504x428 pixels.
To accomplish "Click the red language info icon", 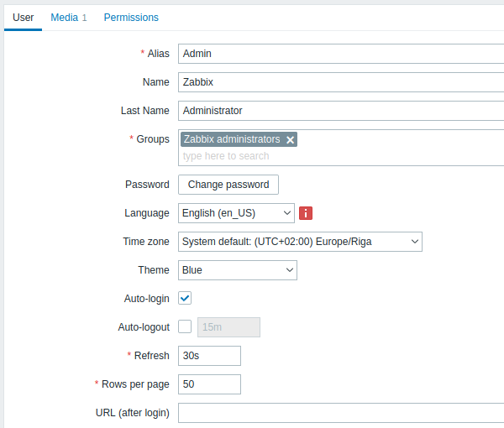I will [306, 213].
